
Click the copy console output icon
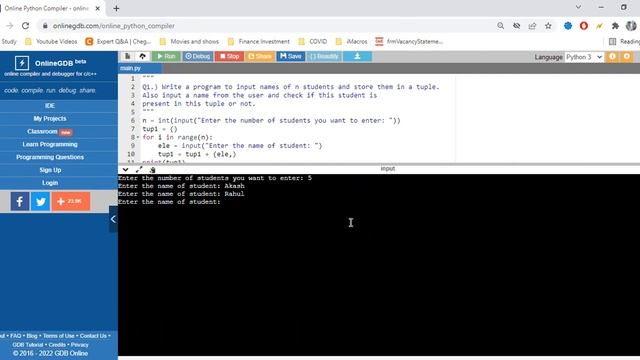point(152,169)
